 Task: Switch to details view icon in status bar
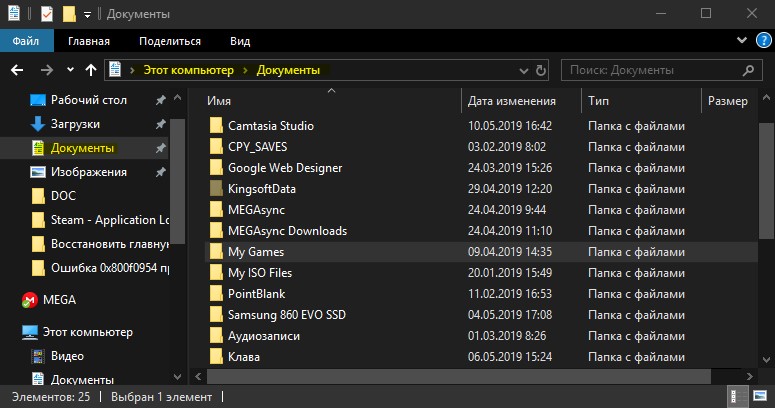click(x=735, y=396)
